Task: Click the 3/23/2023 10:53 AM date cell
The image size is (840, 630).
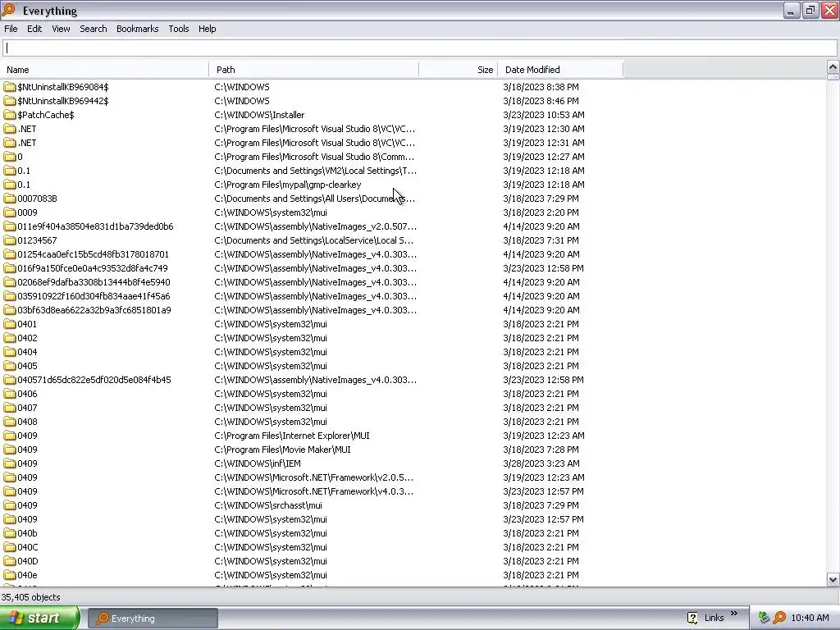Action: (544, 115)
